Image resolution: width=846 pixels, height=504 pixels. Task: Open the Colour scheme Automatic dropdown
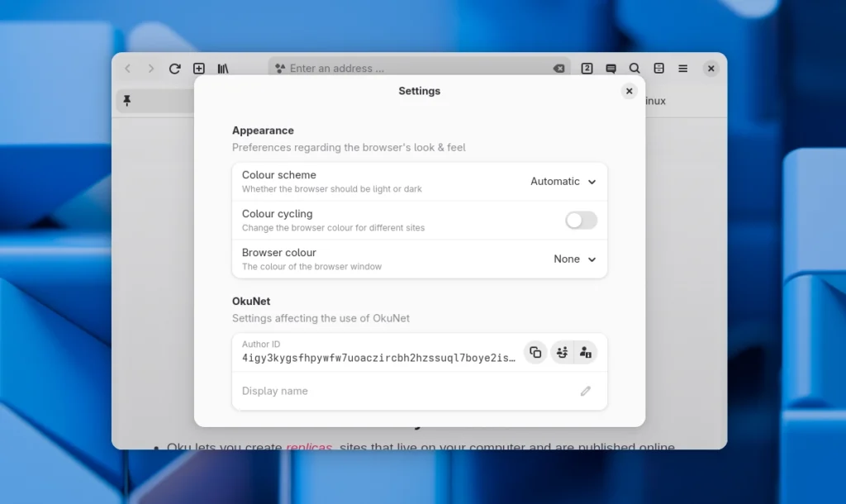pos(563,182)
